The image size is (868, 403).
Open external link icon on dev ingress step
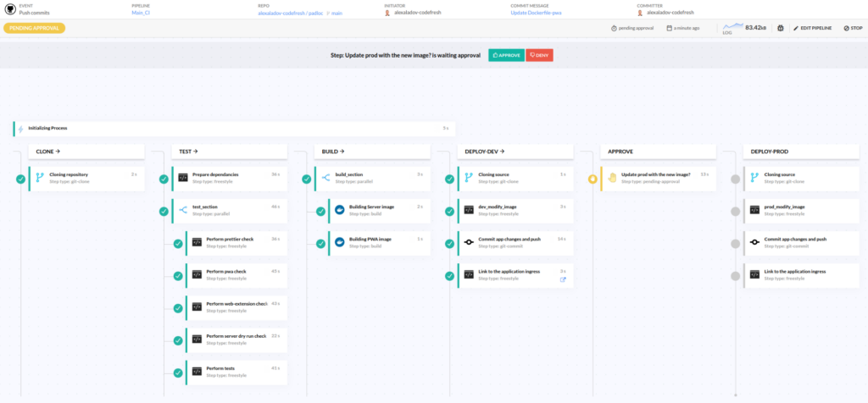[563, 279]
